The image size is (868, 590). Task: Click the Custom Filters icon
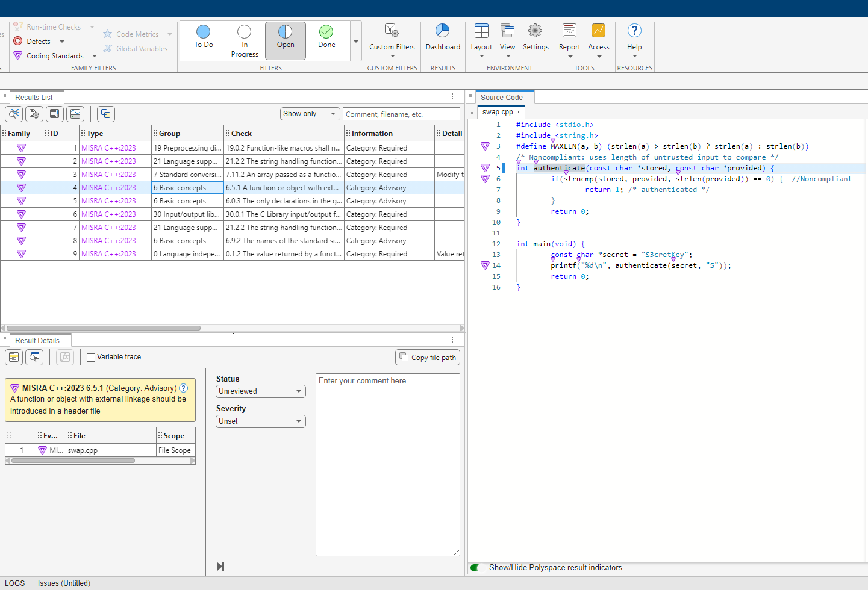392,31
